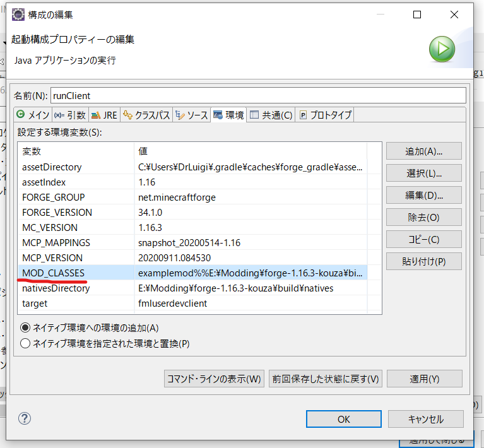
Task: Click the 編集(D)... button
Action: tap(424, 195)
